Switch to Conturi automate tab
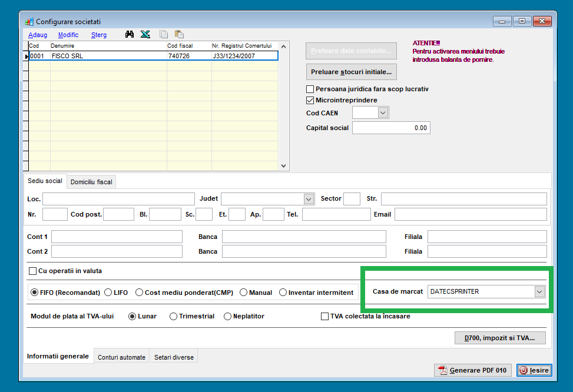Screen dimensions: 573x392 pyautogui.click(x=122, y=357)
